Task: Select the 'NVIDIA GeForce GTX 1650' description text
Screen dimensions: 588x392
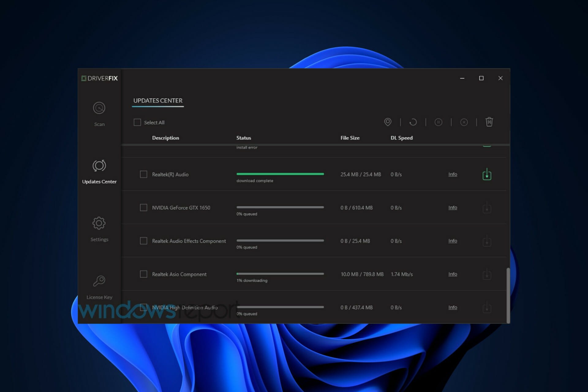Action: point(181,208)
